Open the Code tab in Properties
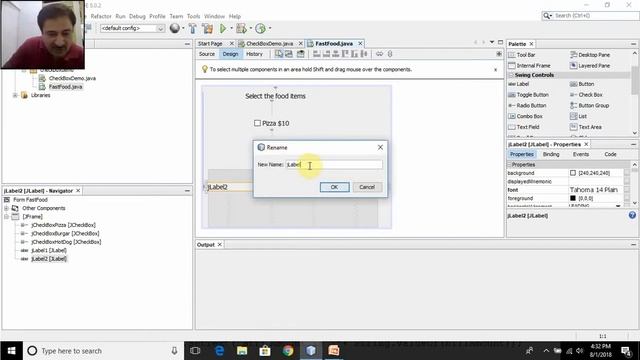The image size is (640, 360). click(x=610, y=154)
